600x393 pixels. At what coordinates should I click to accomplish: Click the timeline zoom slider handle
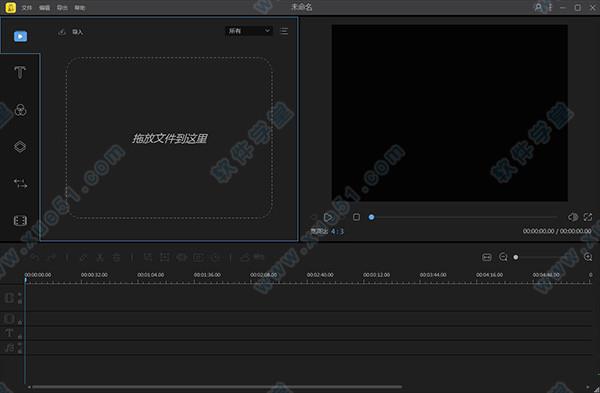[516, 258]
